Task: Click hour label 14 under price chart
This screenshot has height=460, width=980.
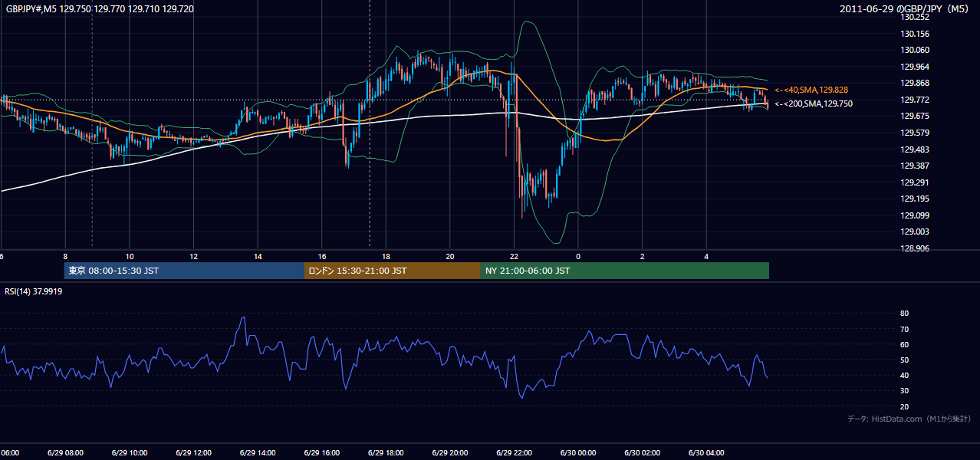Action: [x=258, y=256]
